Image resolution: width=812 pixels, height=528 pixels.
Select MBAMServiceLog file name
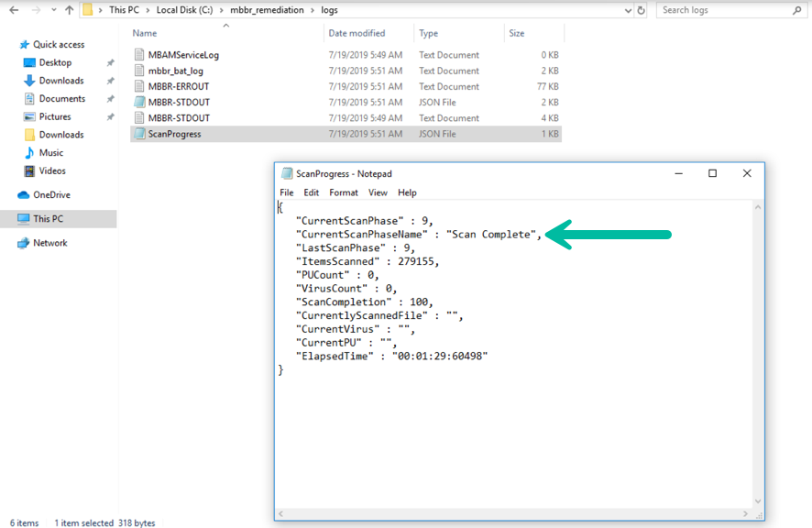click(x=183, y=55)
